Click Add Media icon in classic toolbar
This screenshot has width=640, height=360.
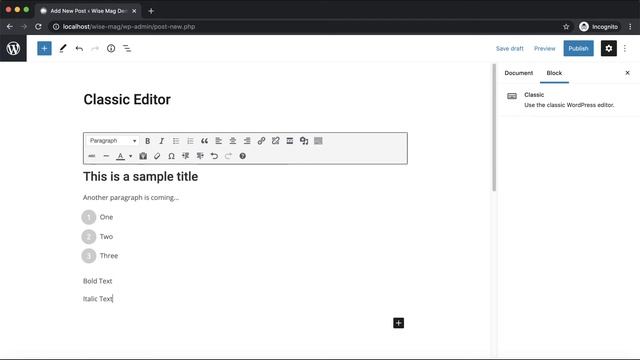[304, 141]
